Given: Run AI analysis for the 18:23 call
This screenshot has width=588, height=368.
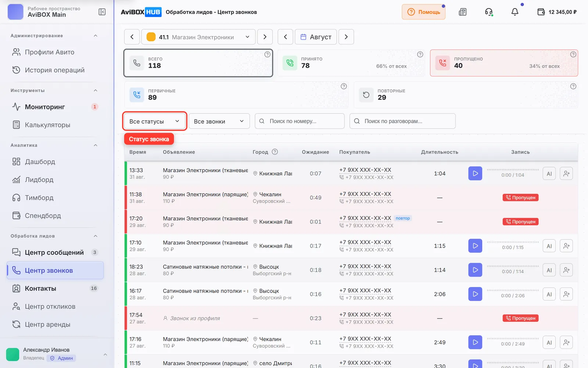Looking at the screenshot, I should (x=549, y=270).
